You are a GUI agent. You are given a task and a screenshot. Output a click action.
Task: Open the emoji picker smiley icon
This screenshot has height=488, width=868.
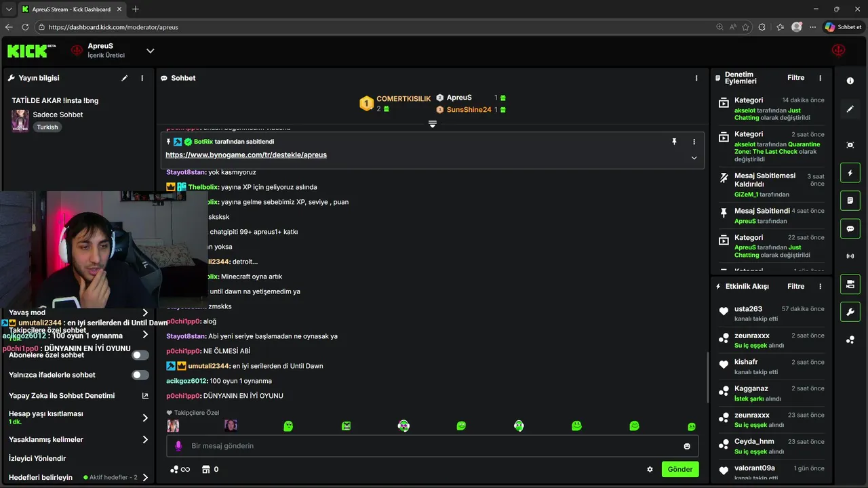click(687, 446)
